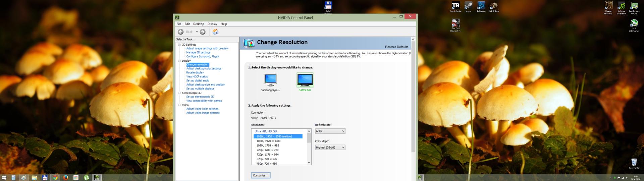Image resolution: width=644 pixels, height=181 pixels.
Task: Collapse the Video tree node
Action: tap(179, 105)
